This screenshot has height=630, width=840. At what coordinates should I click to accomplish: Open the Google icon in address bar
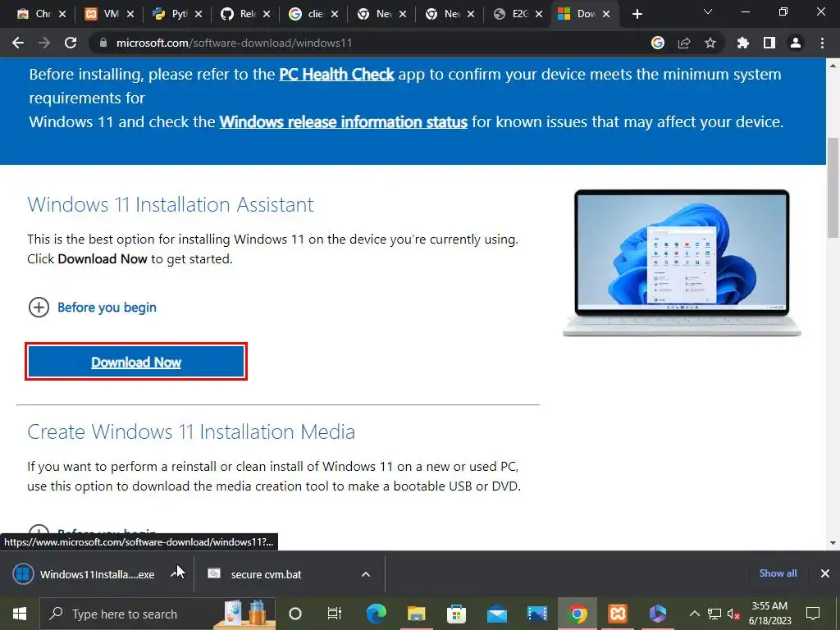coord(658,43)
